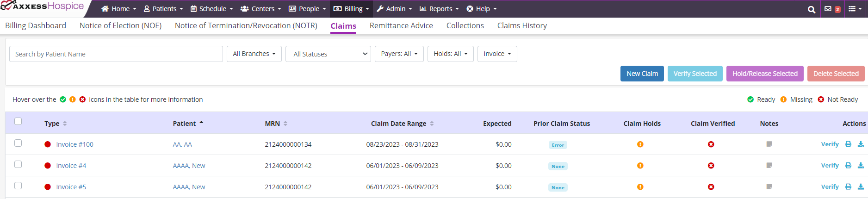The height and width of the screenshot is (199, 868).
Task: Check the box for Invoice #100 row
Action: click(x=18, y=143)
